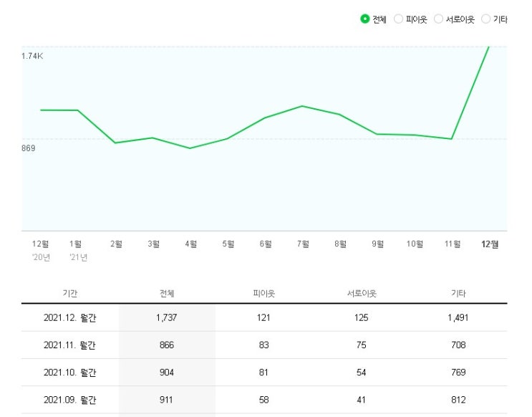Click the 12월 '20년 axis label

[x=41, y=250]
